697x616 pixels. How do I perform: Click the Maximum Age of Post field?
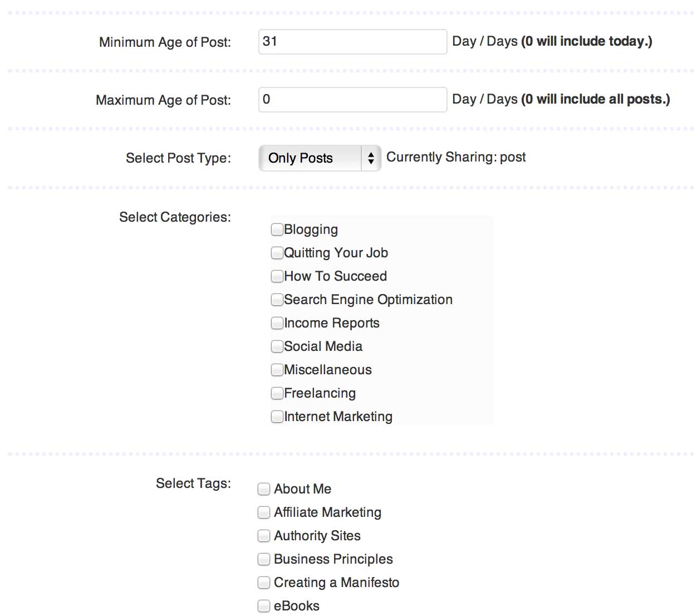(352, 100)
